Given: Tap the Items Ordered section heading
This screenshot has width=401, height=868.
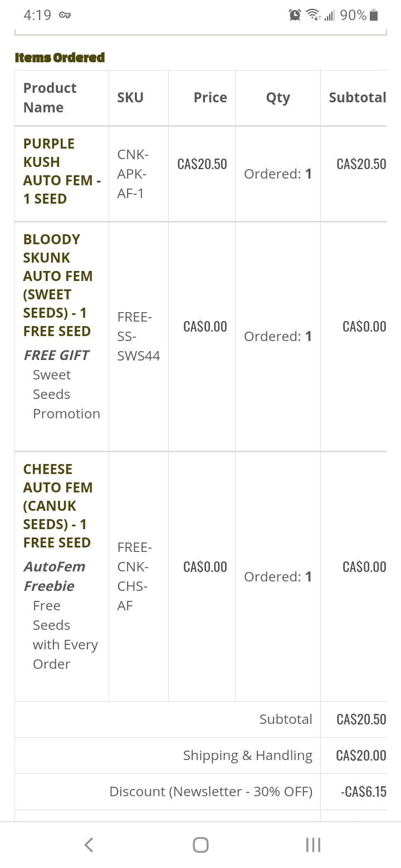Looking at the screenshot, I should click(x=60, y=57).
